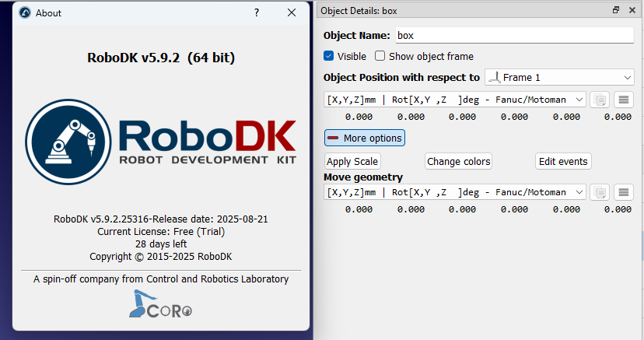Viewport: 644px width, 340px height.
Task: Click last Move geometry value 0.000
Action: [618, 209]
